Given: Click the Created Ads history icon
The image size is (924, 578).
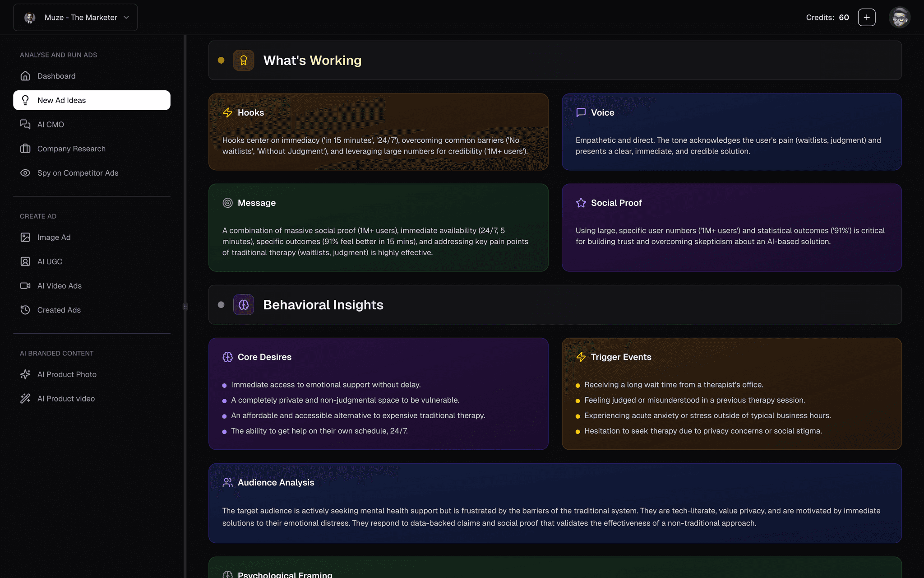Looking at the screenshot, I should pos(25,310).
